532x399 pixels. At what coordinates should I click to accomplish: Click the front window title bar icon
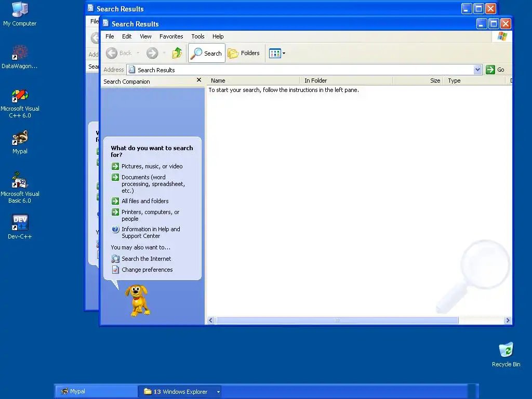[x=105, y=23]
